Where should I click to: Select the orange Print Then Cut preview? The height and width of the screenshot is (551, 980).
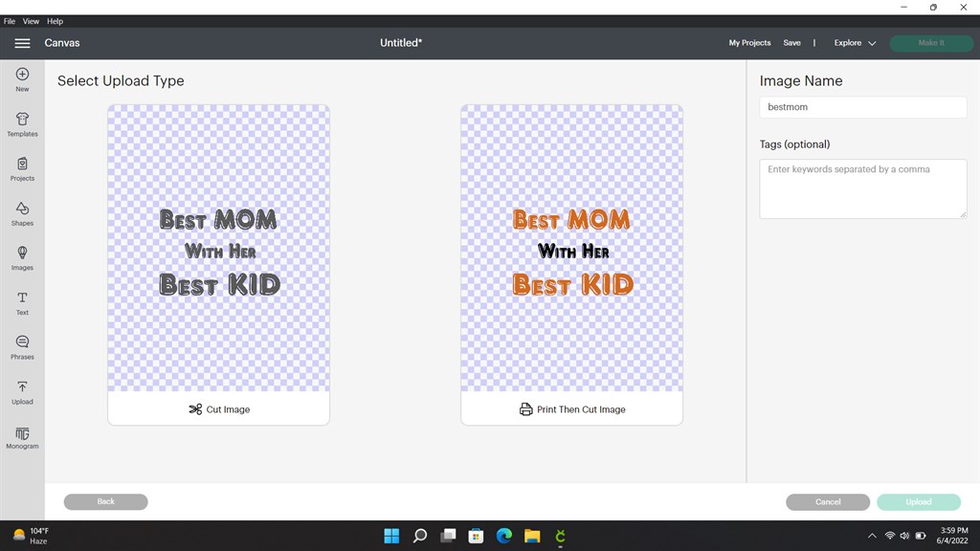pyautogui.click(x=572, y=248)
